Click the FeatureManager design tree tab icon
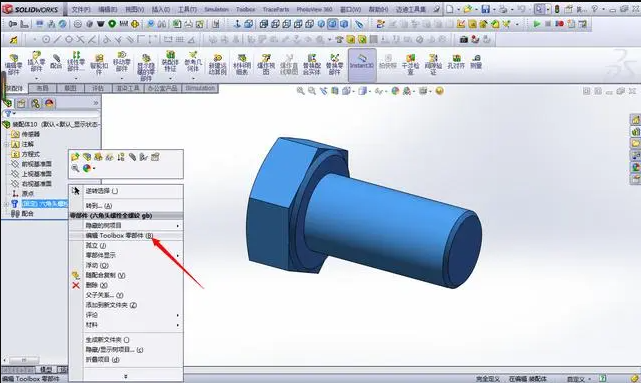This screenshot has height=383, width=641. click(8, 103)
